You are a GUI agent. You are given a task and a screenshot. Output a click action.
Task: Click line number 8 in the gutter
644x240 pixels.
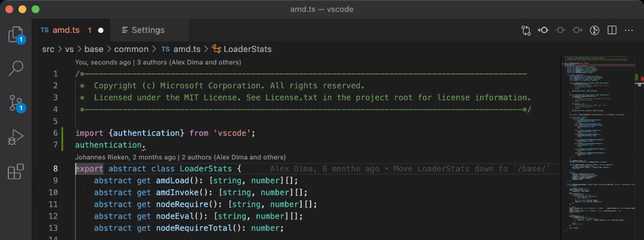coord(55,168)
